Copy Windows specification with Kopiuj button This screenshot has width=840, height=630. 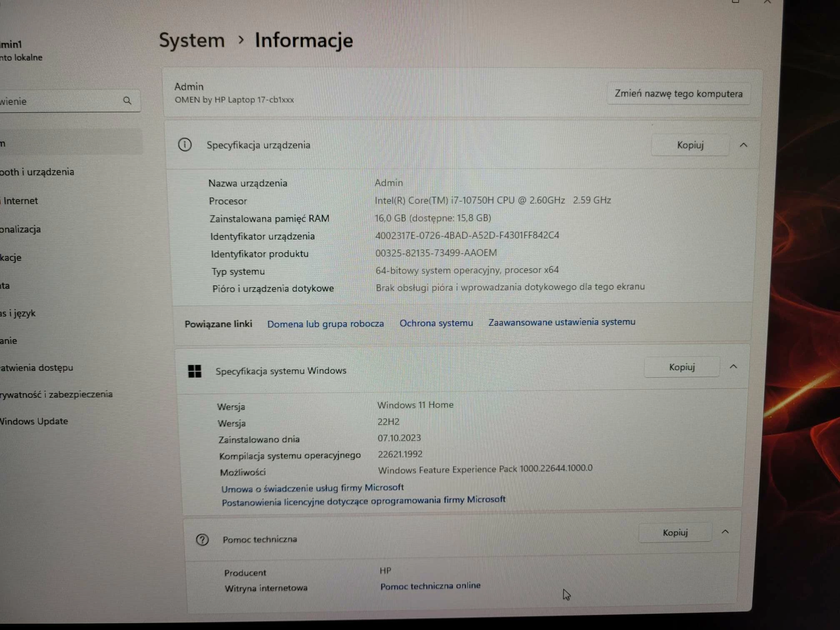coord(682,367)
